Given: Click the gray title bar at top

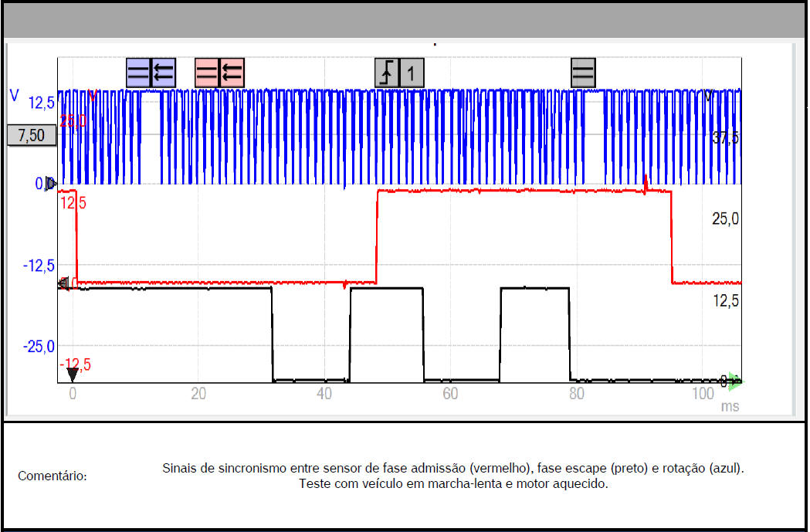Looking at the screenshot, I should (404, 21).
